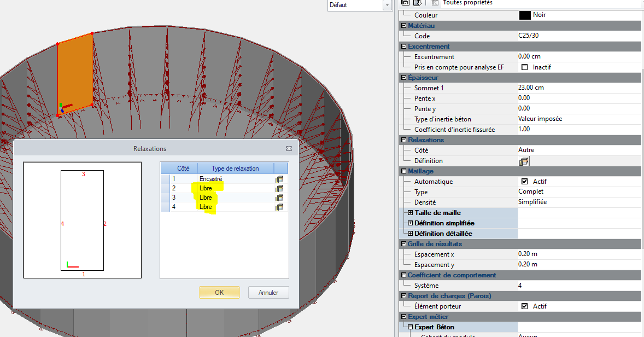Toggle Élément porteur checkbox
Viewport: 644px width, 337px height.
(x=524, y=306)
